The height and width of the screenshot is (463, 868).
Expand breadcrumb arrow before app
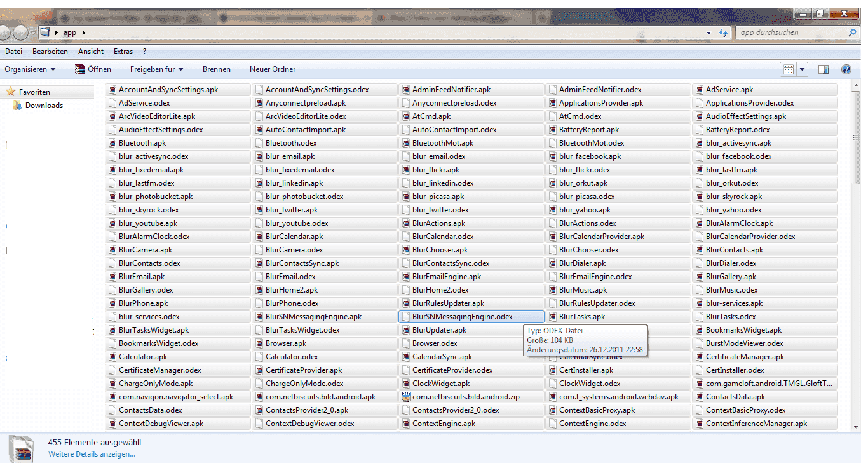[57, 32]
